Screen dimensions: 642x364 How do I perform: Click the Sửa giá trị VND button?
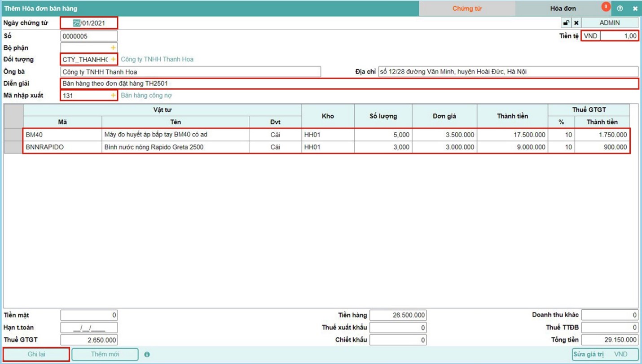click(x=605, y=354)
